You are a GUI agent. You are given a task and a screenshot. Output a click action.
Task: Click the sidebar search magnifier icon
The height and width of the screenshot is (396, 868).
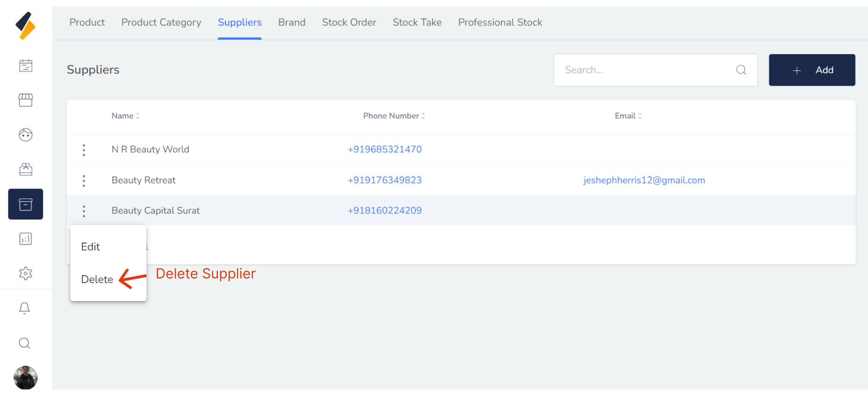click(x=25, y=343)
